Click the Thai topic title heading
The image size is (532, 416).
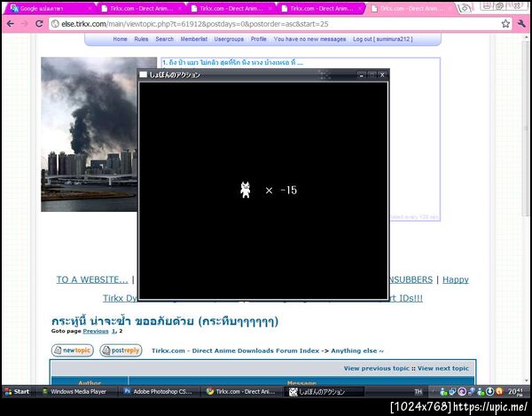(x=165, y=321)
